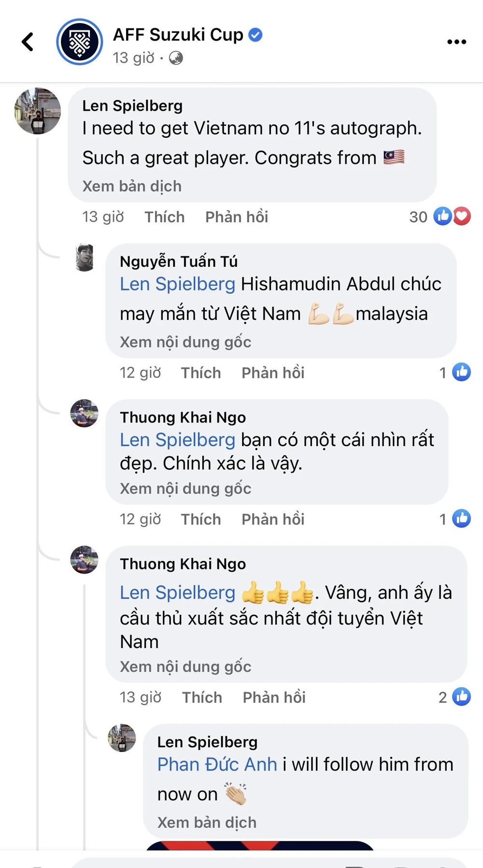Viewport: 483px width, 868px height.
Task: Open Len Spielberg's avatar on top comment
Action: coord(38,111)
